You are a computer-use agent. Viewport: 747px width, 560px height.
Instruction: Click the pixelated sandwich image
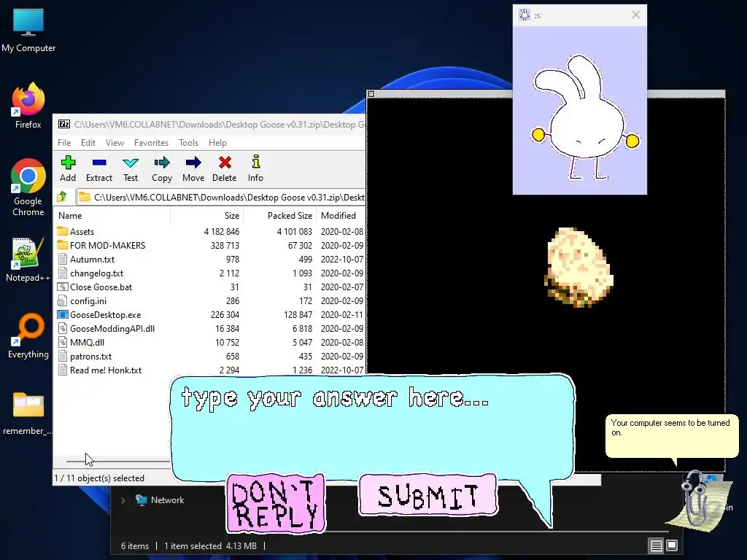[578, 267]
